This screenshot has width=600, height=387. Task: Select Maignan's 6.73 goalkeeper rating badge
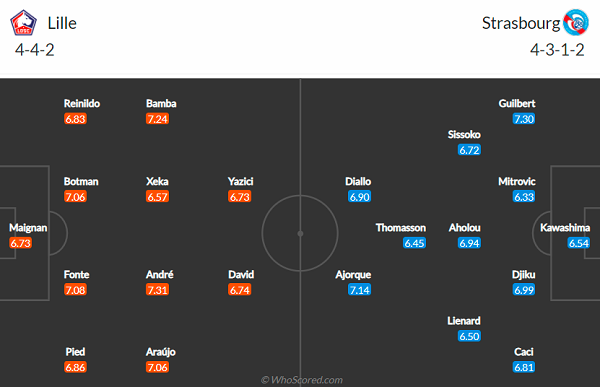tap(20, 243)
